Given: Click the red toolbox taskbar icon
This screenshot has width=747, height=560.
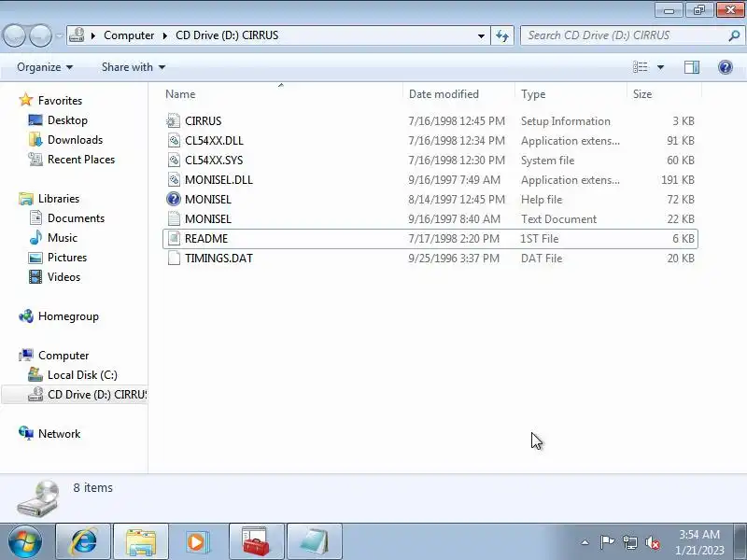Looking at the screenshot, I should (256, 542).
